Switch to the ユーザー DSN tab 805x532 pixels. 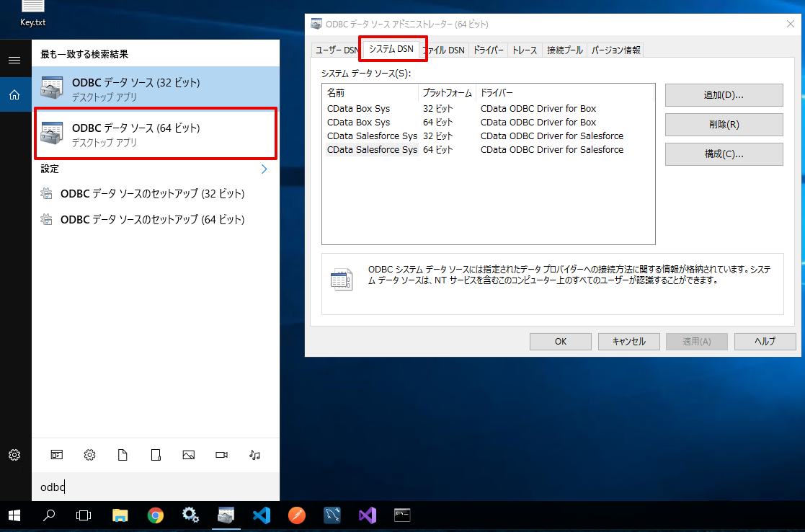(x=337, y=50)
